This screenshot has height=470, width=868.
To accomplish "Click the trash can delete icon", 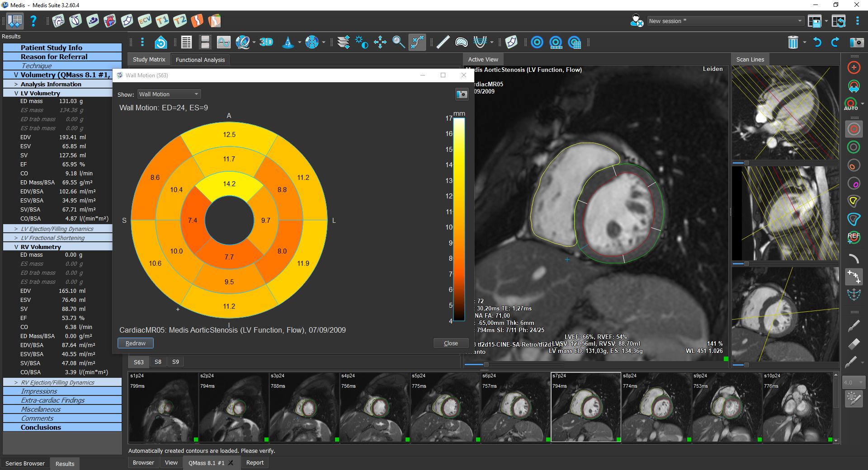I will (x=793, y=42).
